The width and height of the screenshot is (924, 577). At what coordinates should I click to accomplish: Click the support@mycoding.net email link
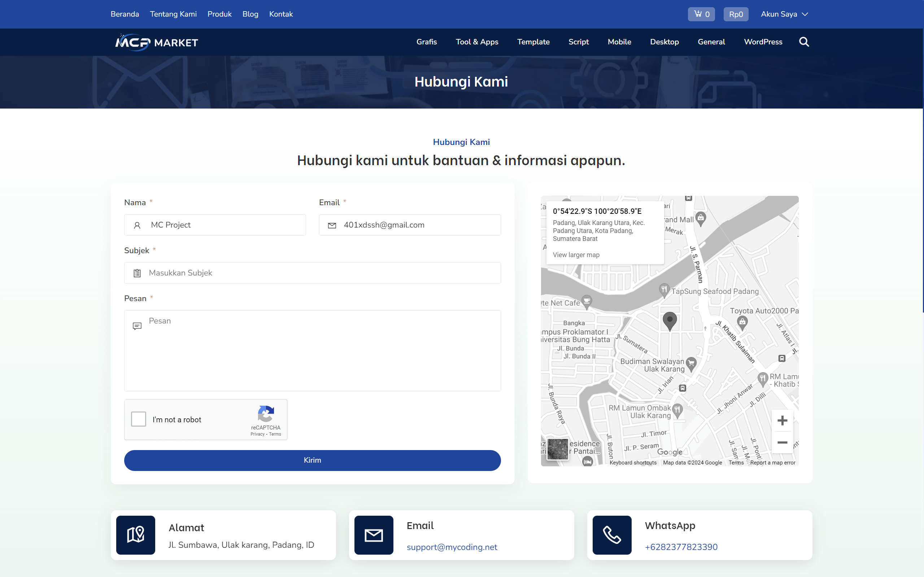pos(452,546)
